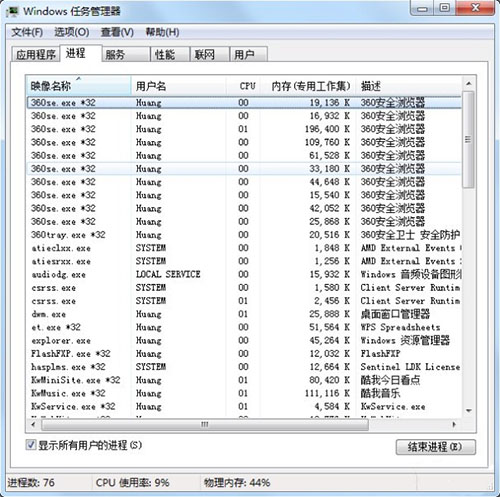This screenshot has width=500, height=497.
Task: Select the 进程 tab
Action: 80,53
